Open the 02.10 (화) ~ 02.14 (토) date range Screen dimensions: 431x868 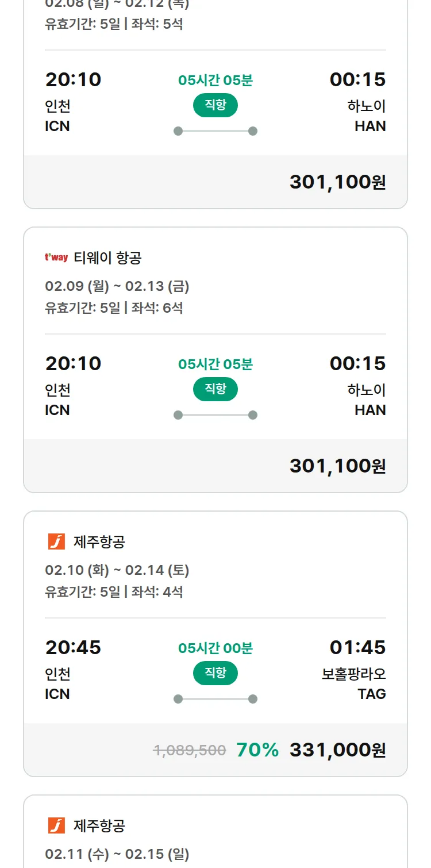pos(117,570)
